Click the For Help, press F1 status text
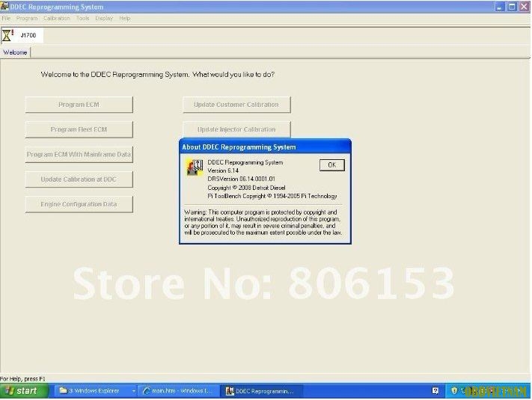 [22, 378]
